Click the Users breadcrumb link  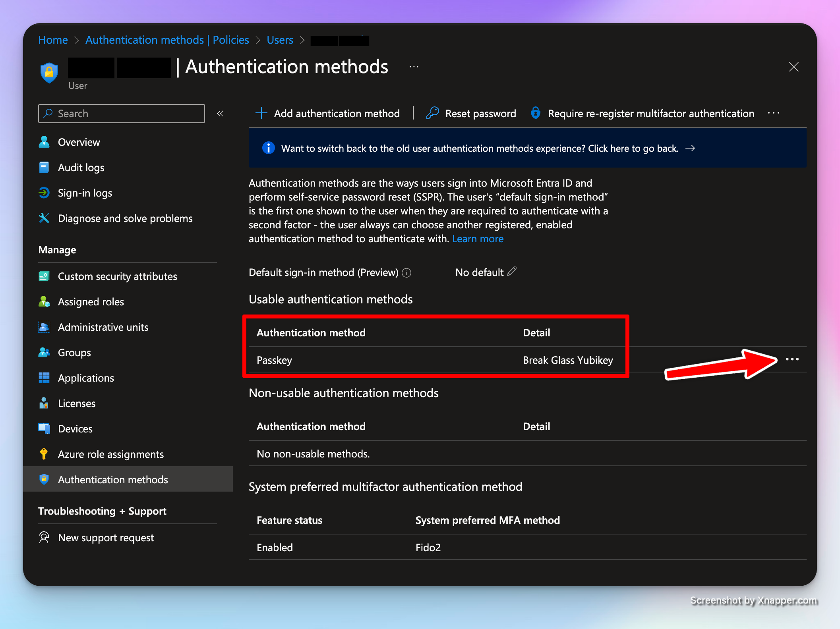pyautogui.click(x=280, y=40)
